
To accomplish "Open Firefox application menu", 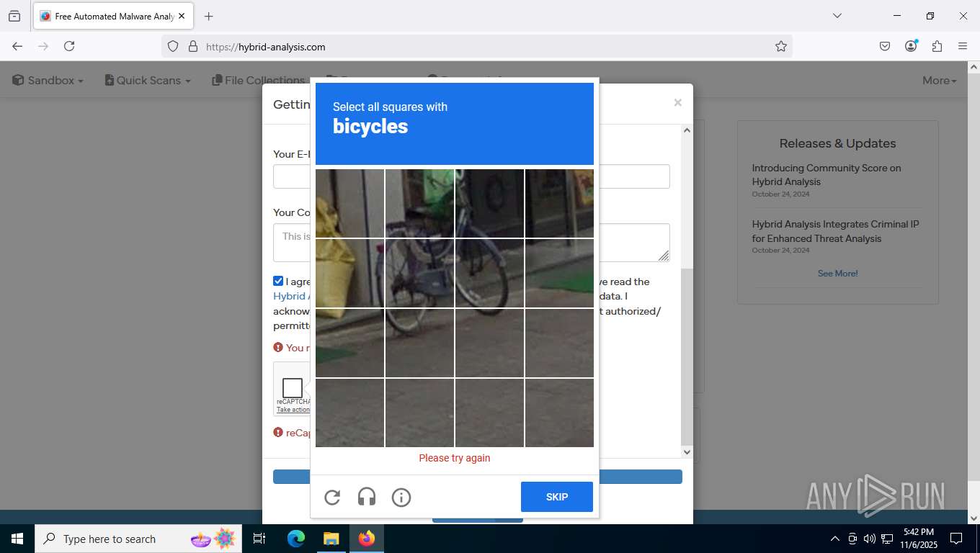I will [x=963, y=46].
